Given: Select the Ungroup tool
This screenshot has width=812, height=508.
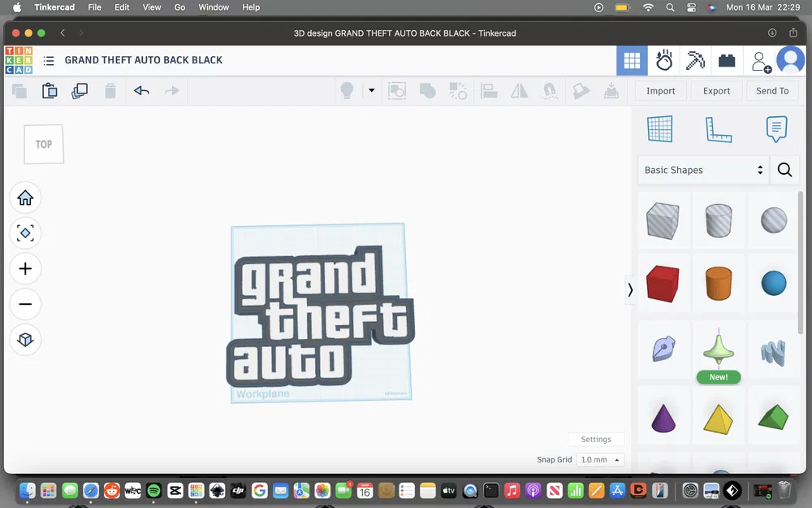Looking at the screenshot, I should coord(458,91).
